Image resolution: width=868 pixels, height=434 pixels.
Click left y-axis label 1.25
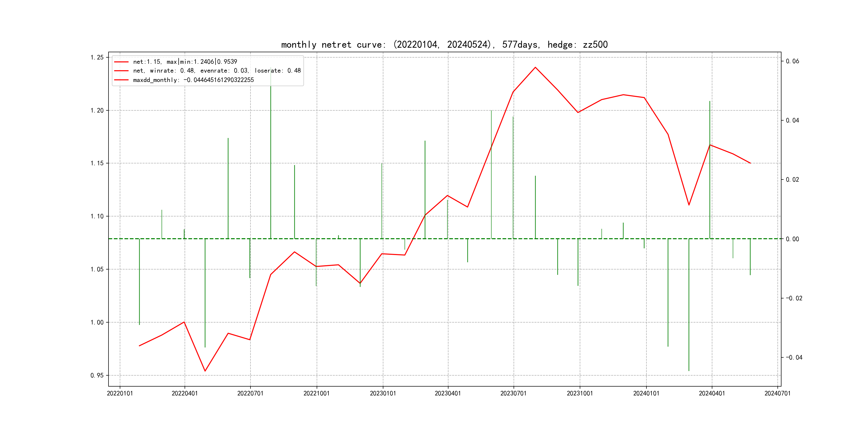tap(97, 58)
